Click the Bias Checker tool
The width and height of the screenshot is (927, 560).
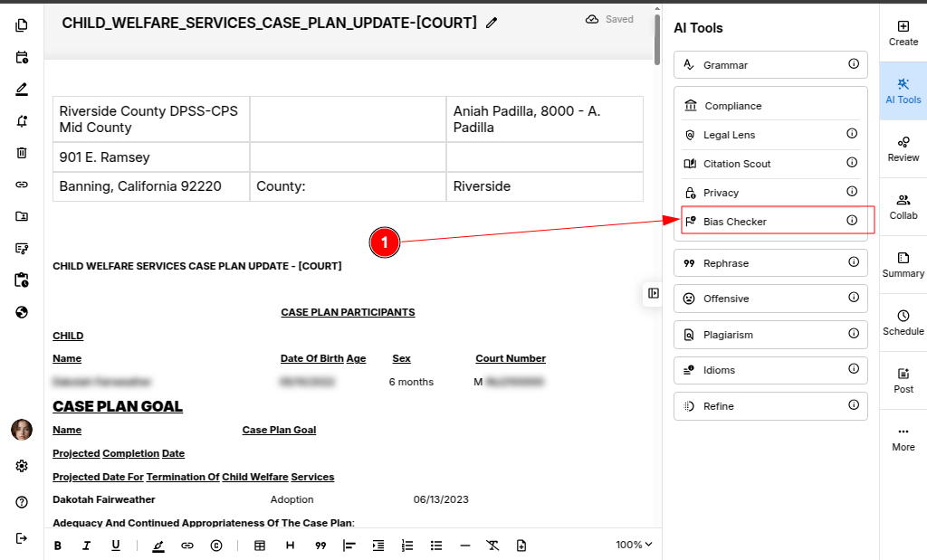[734, 222]
